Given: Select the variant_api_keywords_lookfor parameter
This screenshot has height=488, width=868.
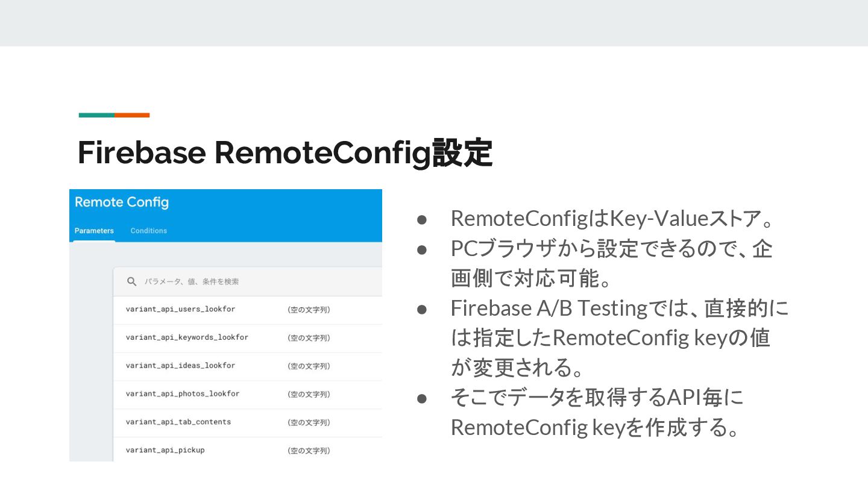Looking at the screenshot, I should [x=187, y=337].
